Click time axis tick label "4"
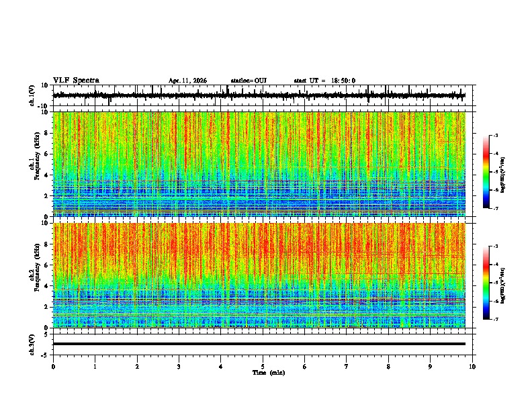 pyautogui.click(x=221, y=367)
